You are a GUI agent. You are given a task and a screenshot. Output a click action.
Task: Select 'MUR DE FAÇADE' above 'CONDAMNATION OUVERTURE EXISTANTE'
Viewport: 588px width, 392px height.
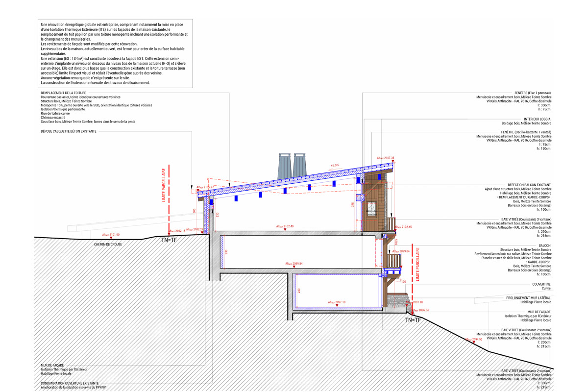pyautogui.click(x=52, y=365)
